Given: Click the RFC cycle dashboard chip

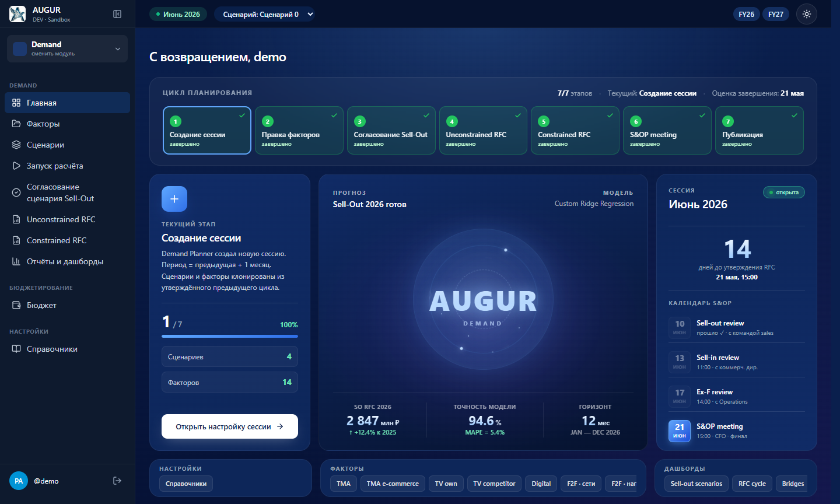Looking at the screenshot, I should (x=752, y=484).
